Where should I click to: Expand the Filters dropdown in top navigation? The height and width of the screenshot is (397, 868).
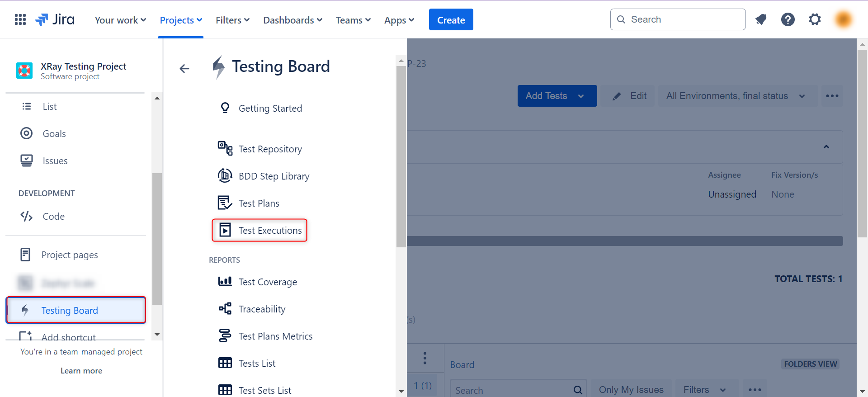click(232, 20)
